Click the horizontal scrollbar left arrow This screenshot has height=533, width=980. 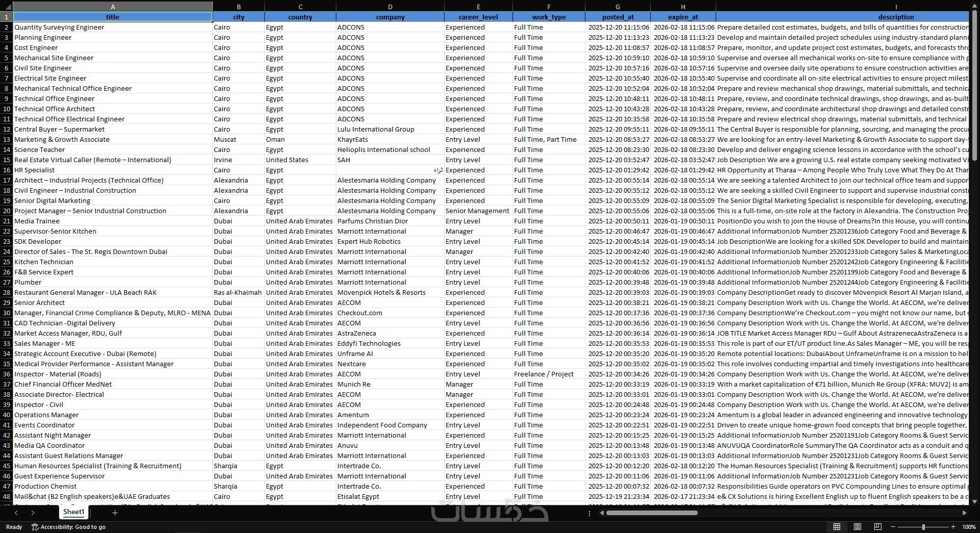tap(602, 513)
